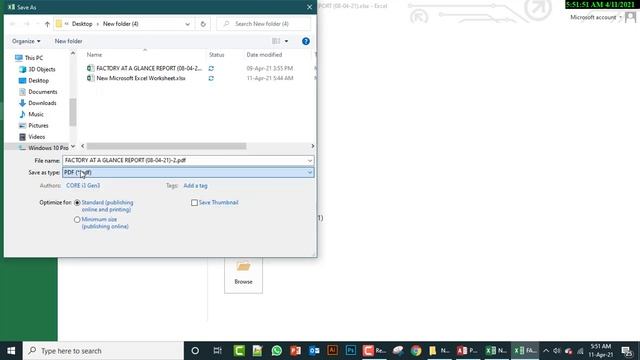The width and height of the screenshot is (640, 360).
Task: Select This PC in navigation pane
Action: coord(33,58)
